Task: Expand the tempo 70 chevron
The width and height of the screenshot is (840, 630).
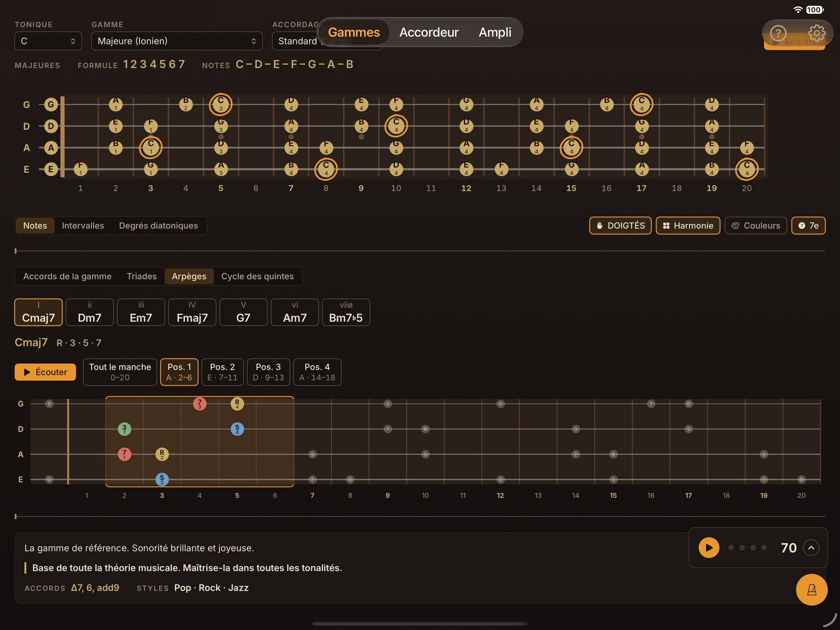Action: (x=811, y=548)
